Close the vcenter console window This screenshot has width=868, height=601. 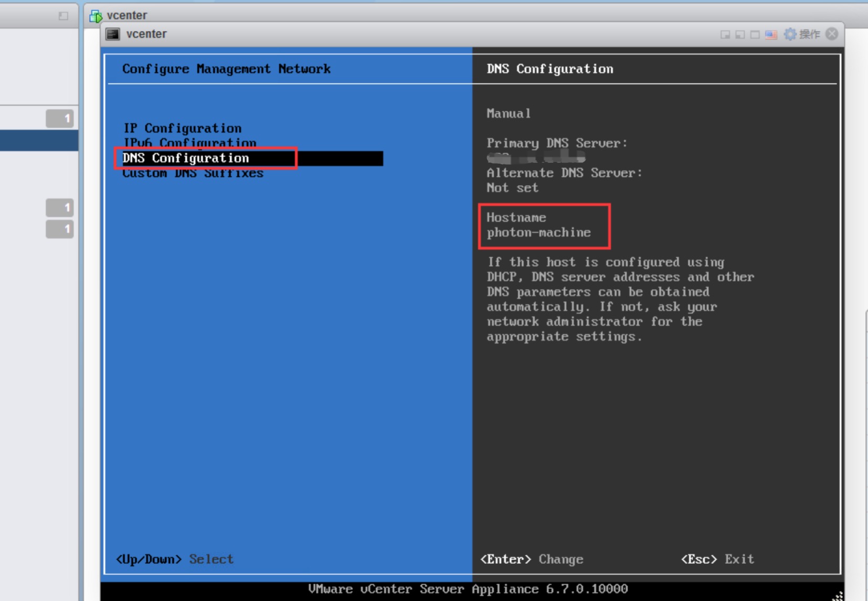coord(832,34)
